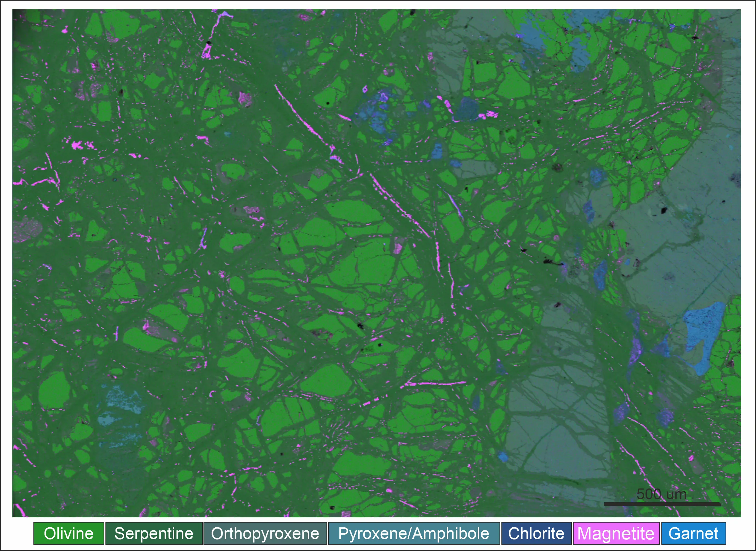Image resolution: width=756 pixels, height=551 pixels.
Task: Select the Pyroxene/Amphibole legend box
Action: 414,533
